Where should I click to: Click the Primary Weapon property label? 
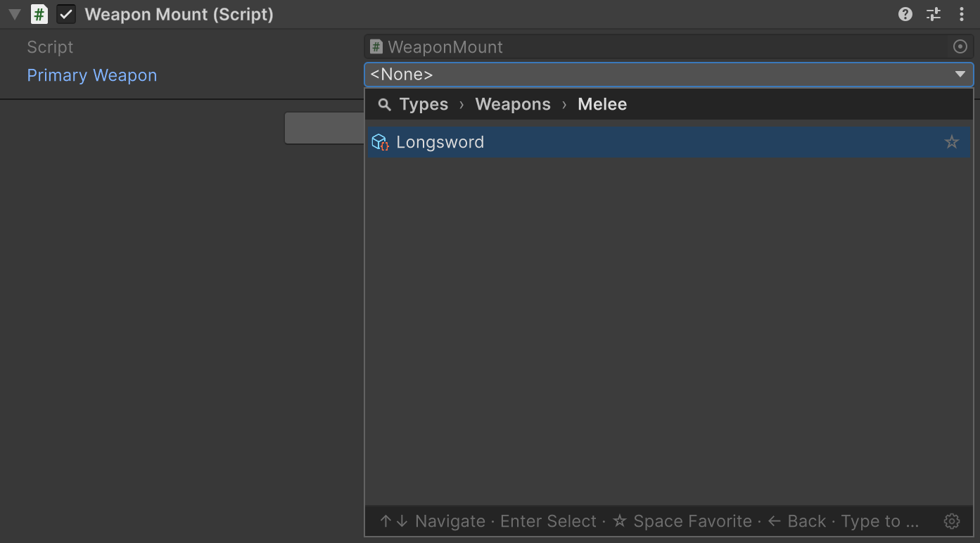(92, 75)
